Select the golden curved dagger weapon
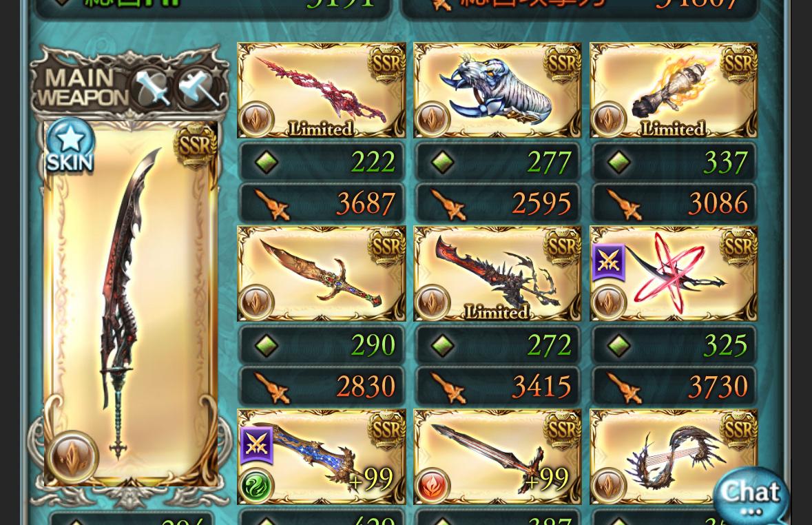 (x=322, y=273)
